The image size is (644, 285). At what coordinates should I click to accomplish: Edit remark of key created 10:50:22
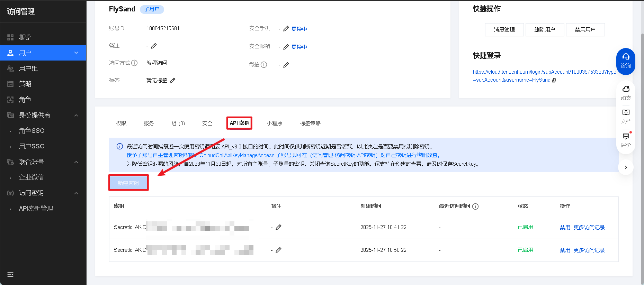pos(278,250)
